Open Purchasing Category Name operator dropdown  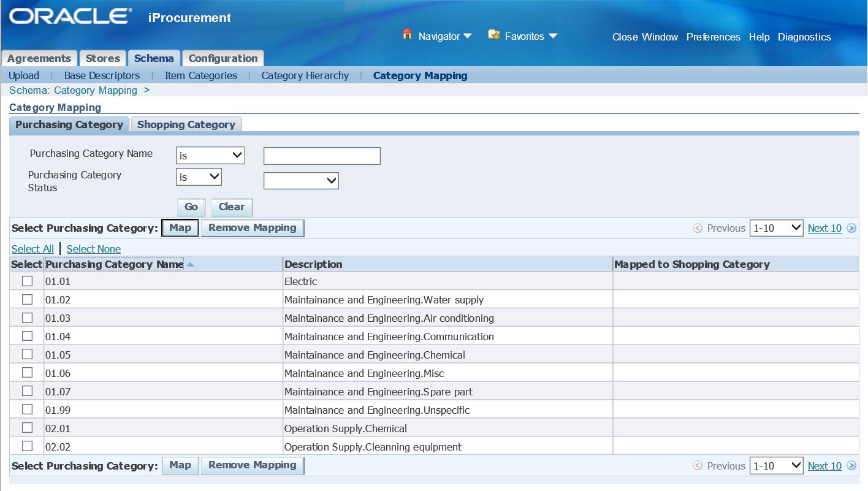(x=210, y=156)
